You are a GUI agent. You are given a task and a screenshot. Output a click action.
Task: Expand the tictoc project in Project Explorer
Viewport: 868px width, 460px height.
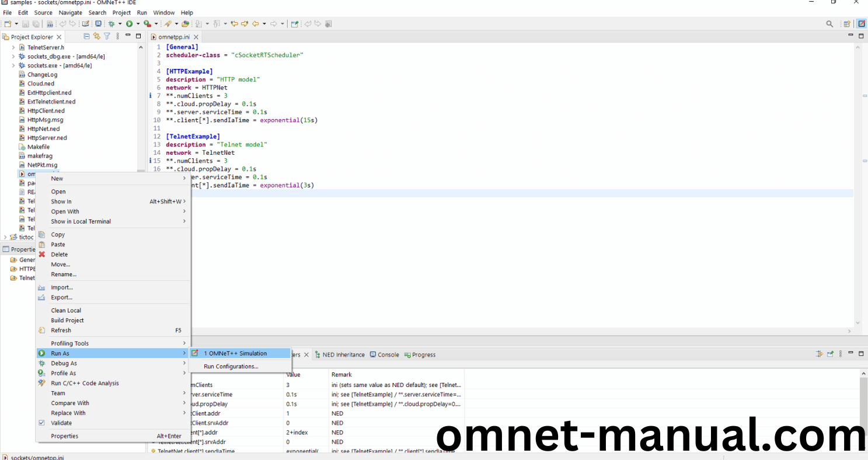[x=5, y=237]
